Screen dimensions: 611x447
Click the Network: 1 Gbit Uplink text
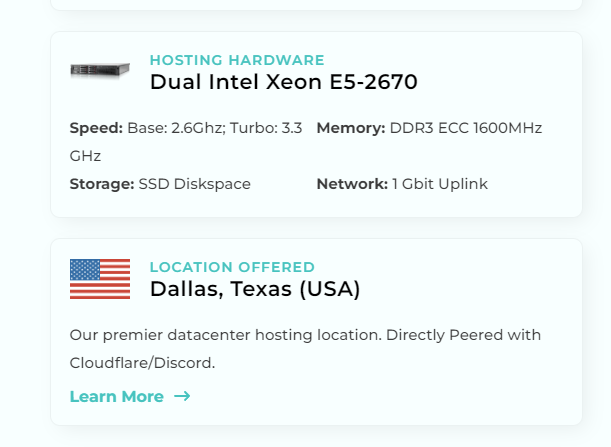point(402,184)
